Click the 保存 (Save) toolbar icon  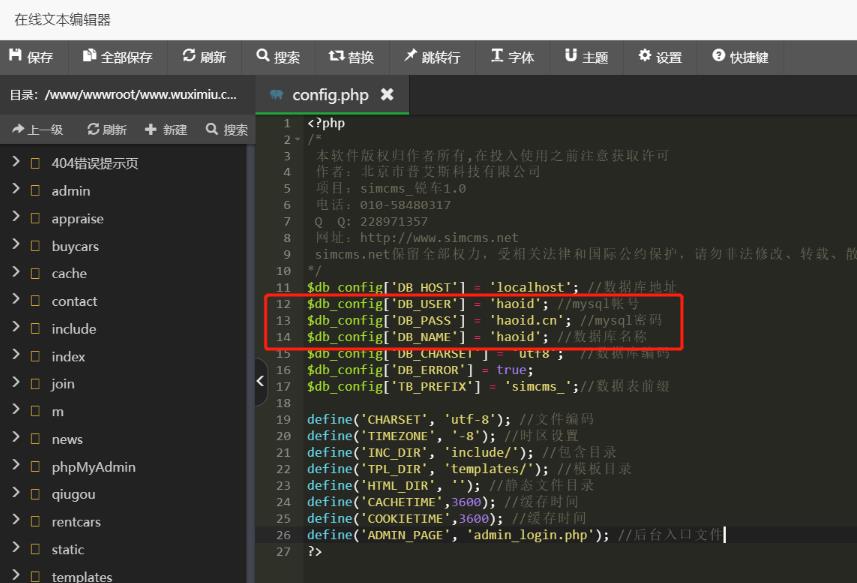(16, 56)
